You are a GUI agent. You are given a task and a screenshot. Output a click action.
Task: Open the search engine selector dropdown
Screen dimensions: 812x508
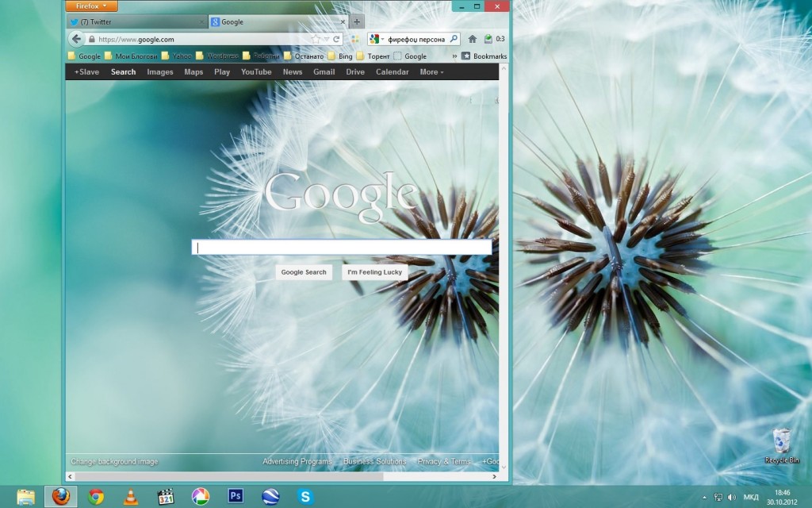tap(377, 39)
